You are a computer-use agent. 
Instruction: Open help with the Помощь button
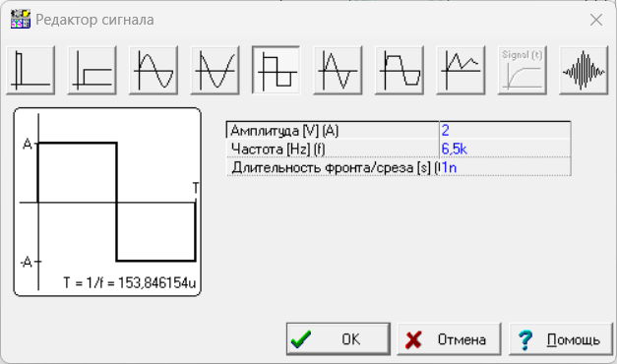pos(561,339)
